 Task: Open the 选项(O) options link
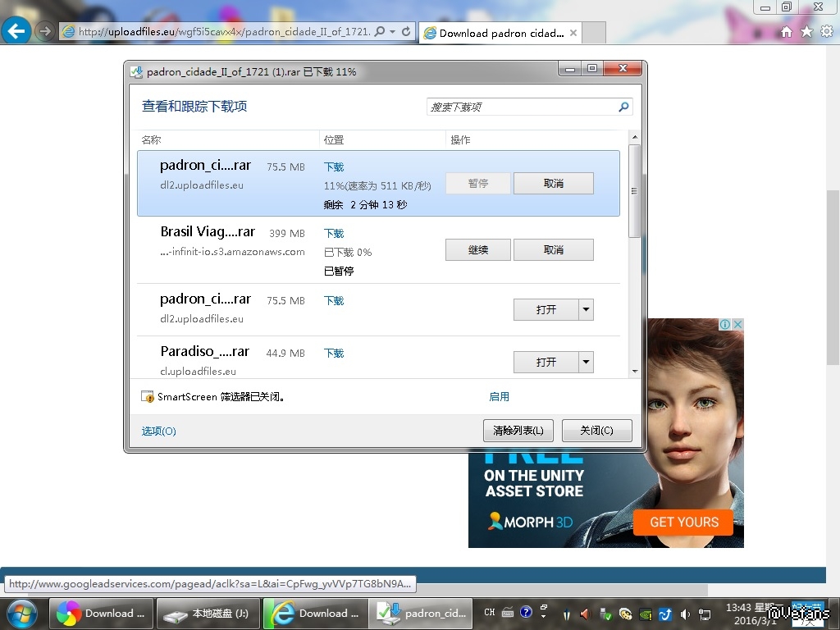(x=158, y=431)
